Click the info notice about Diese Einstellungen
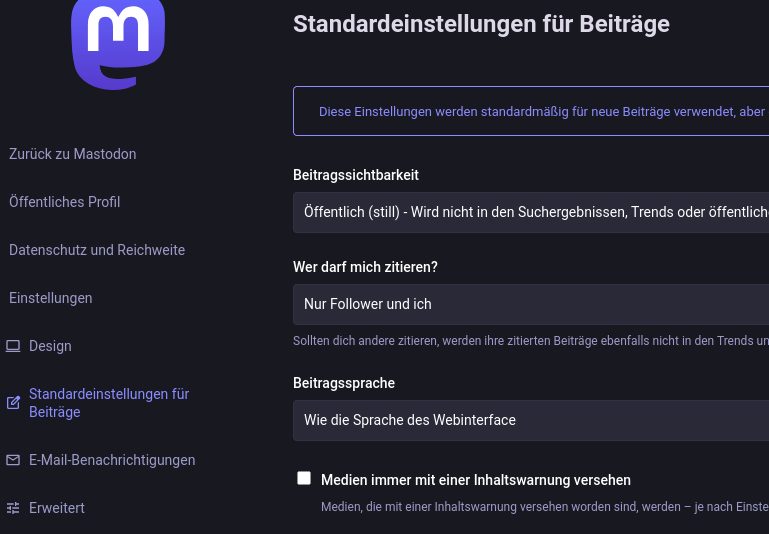Screen dimensions: 769x534 pyautogui.click(x=531, y=111)
